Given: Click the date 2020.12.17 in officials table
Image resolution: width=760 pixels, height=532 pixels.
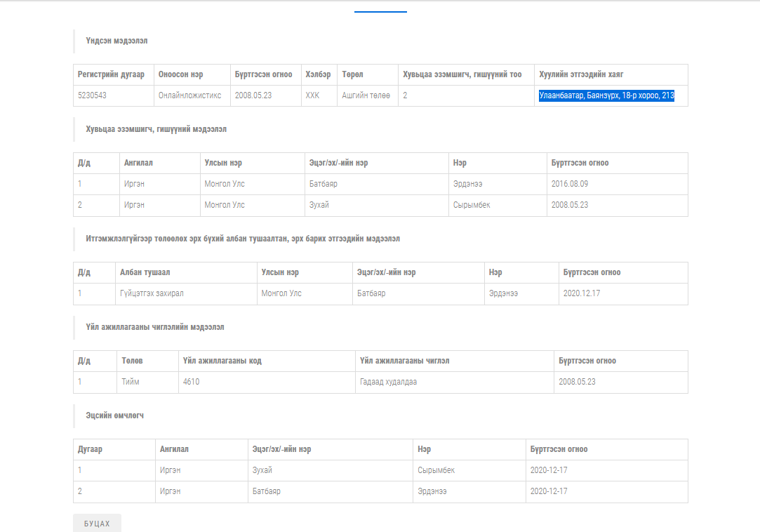Looking at the screenshot, I should point(581,293).
